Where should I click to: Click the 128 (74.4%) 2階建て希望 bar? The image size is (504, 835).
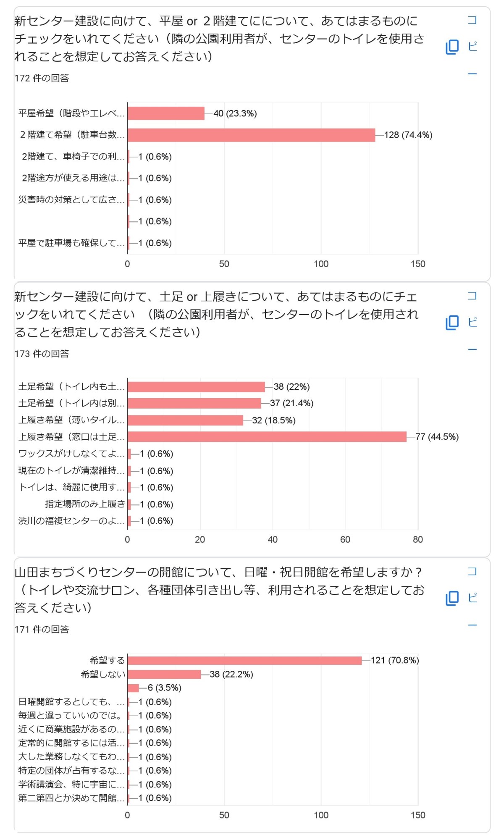click(x=251, y=135)
